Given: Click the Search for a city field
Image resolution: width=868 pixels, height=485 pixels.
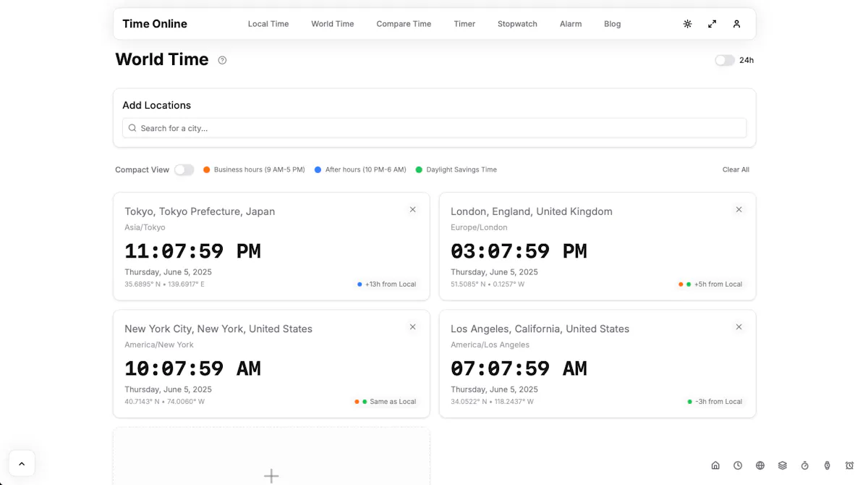Looking at the screenshot, I should [434, 128].
